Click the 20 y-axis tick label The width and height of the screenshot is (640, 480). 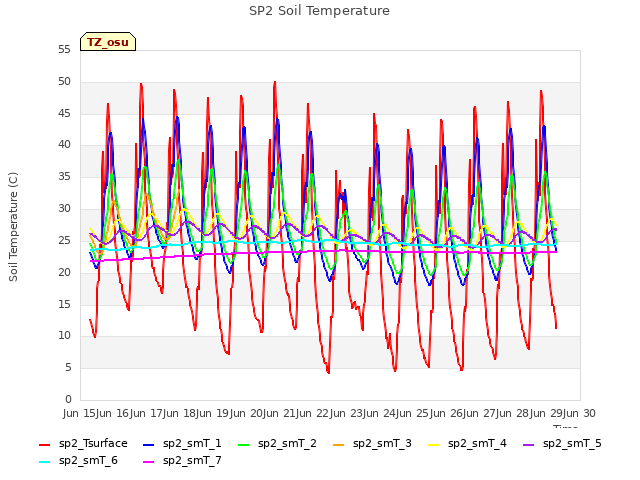(64, 272)
